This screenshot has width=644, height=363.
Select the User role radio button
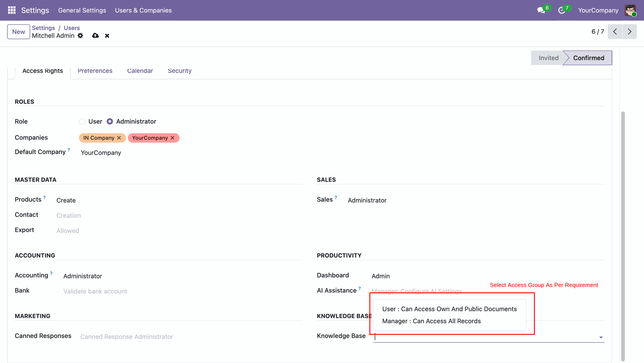[82, 121]
